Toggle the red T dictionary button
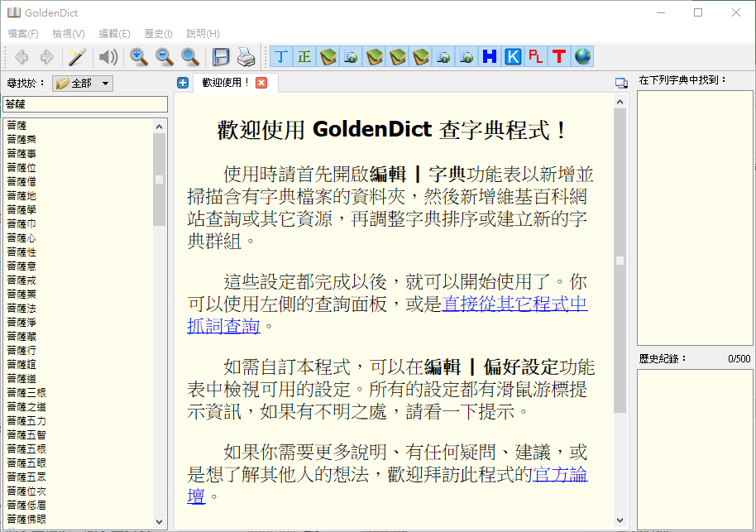The height and width of the screenshot is (532, 756). 559,57
